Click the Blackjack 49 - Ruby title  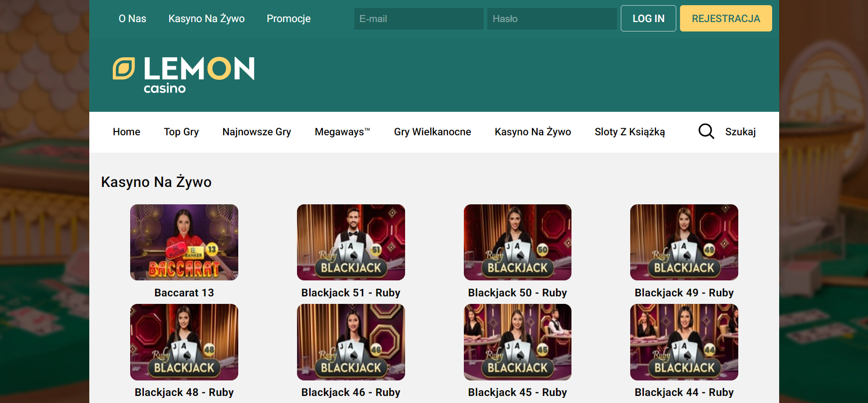tap(684, 293)
